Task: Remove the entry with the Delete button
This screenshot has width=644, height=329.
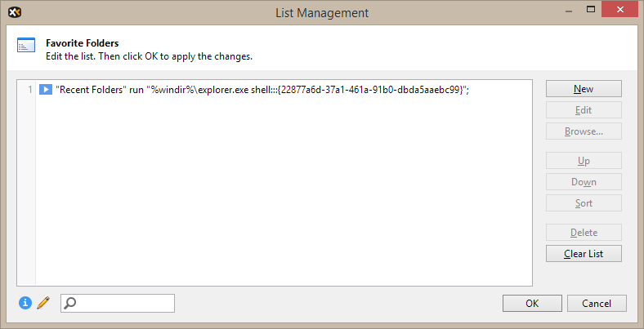Action: (x=584, y=233)
